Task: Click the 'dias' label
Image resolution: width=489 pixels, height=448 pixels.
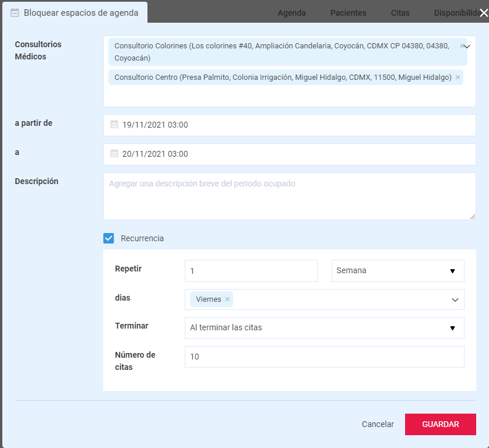Action: click(x=122, y=298)
